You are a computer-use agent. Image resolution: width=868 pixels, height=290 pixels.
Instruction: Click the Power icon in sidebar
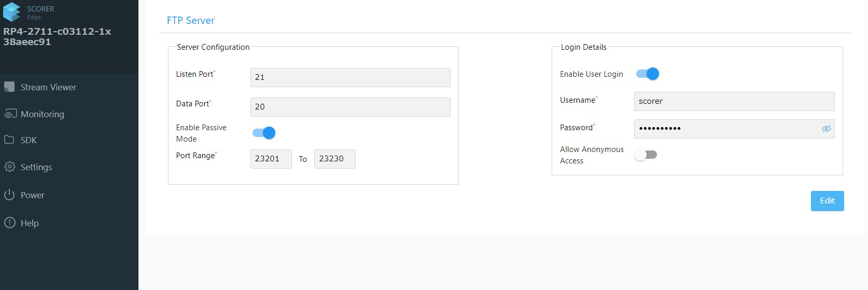click(9, 195)
